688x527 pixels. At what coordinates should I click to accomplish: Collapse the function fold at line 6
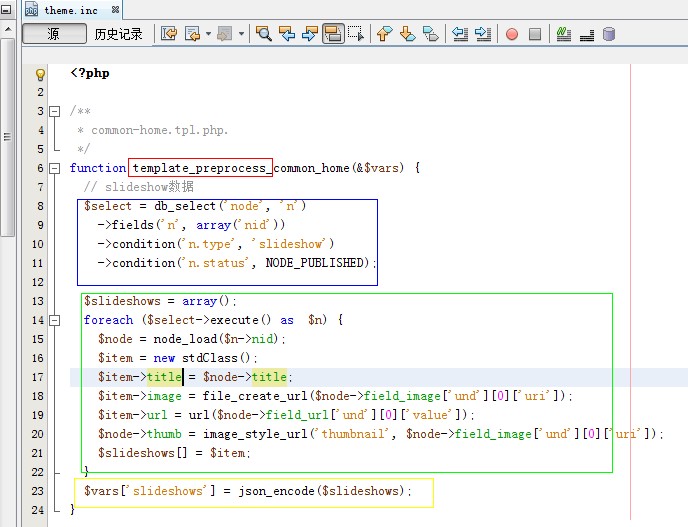pos(54,168)
